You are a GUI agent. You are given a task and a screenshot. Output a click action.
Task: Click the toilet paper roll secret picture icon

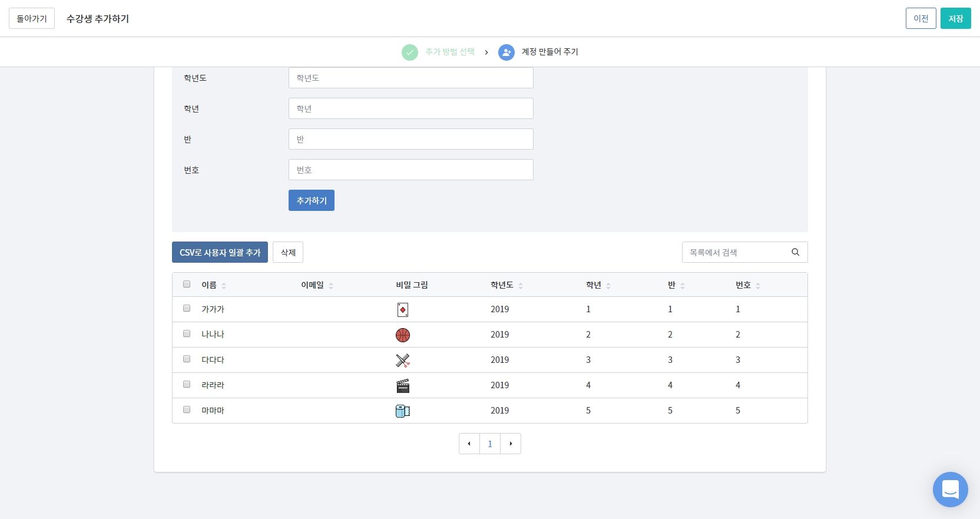(x=403, y=411)
